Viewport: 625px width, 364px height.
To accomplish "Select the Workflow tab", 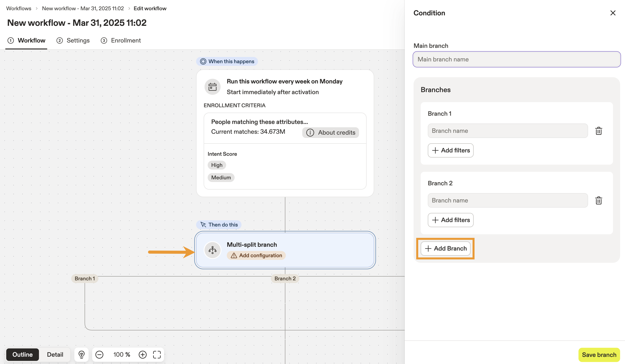I will [x=26, y=40].
